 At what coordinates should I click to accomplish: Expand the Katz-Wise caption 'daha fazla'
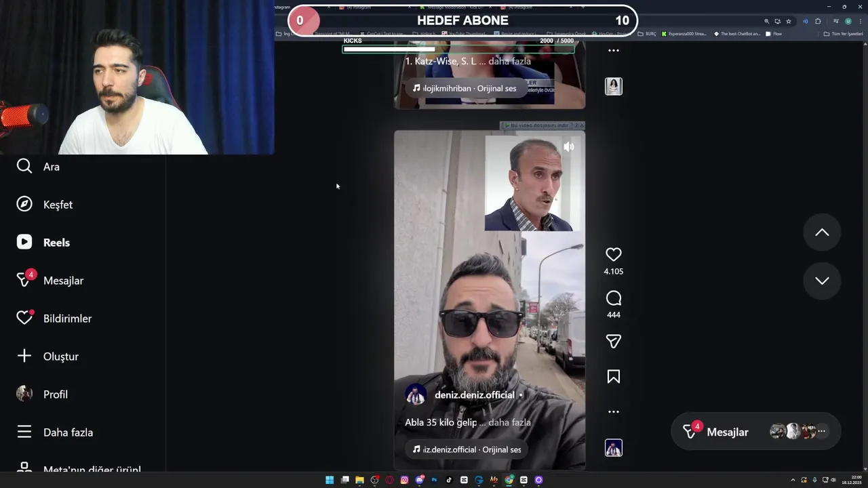tap(509, 61)
